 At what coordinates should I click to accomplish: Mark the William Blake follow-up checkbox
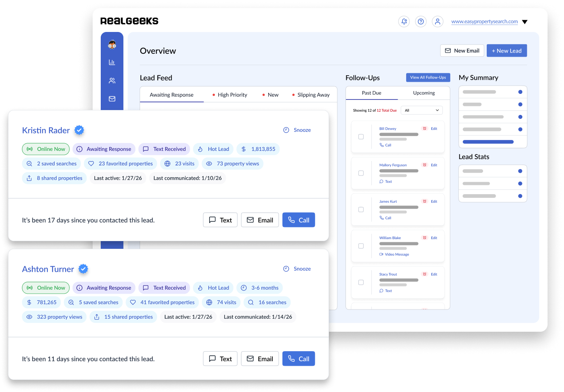pos(361,246)
